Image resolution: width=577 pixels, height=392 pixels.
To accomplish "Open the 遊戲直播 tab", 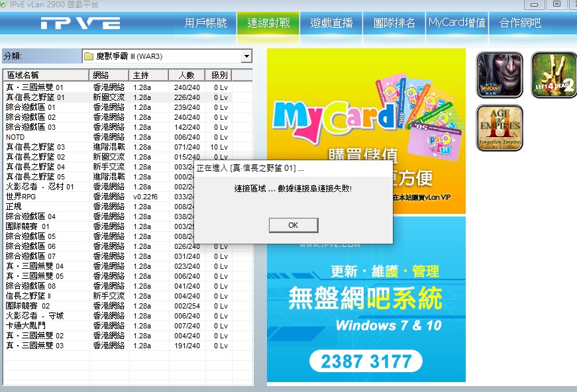I will (331, 23).
